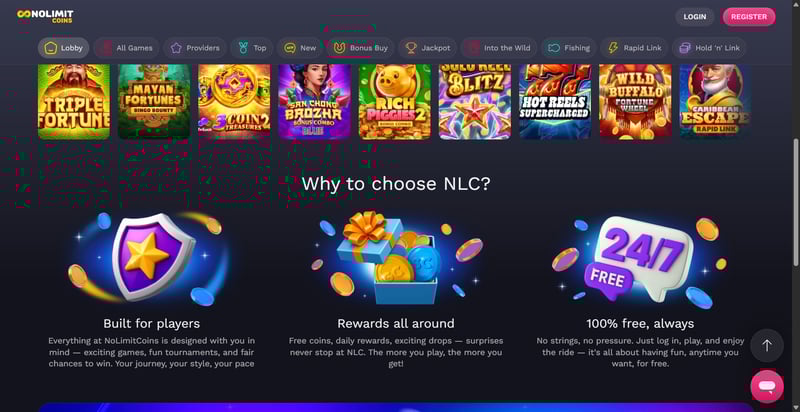The image size is (800, 412).
Task: Click the Hold 'n' Link icon
Action: click(x=685, y=48)
